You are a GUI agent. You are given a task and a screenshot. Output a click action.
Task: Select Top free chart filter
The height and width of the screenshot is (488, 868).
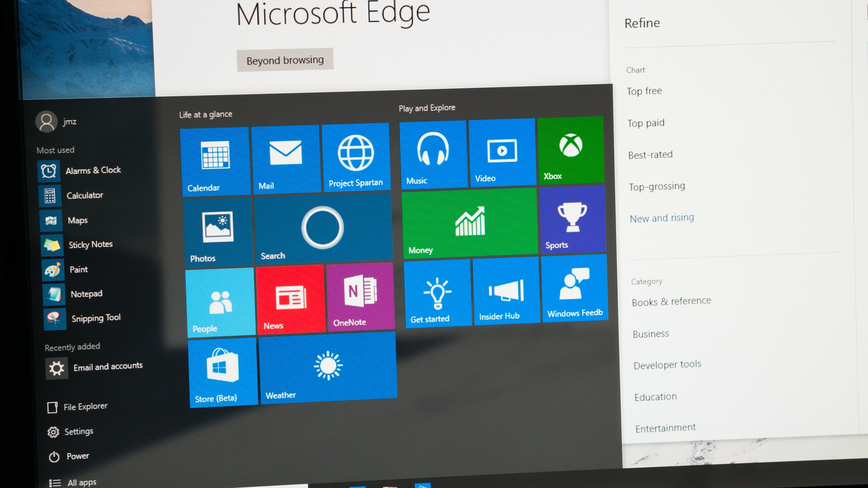click(x=644, y=91)
